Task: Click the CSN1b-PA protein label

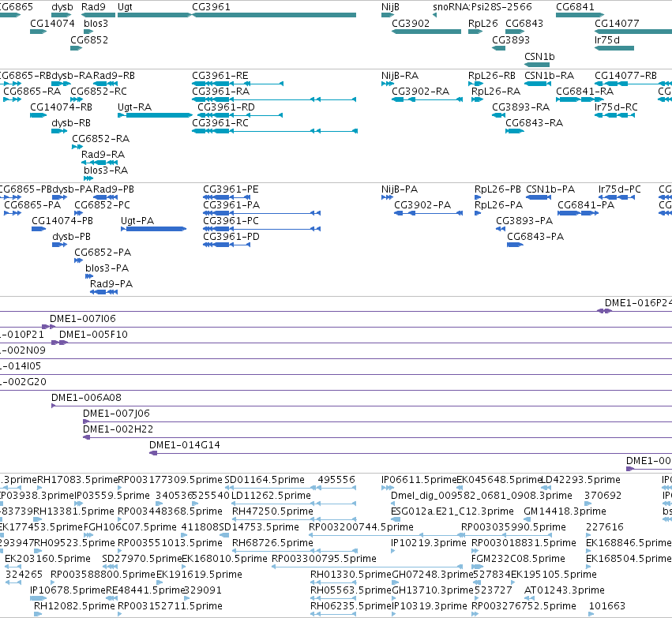Action: (550, 189)
